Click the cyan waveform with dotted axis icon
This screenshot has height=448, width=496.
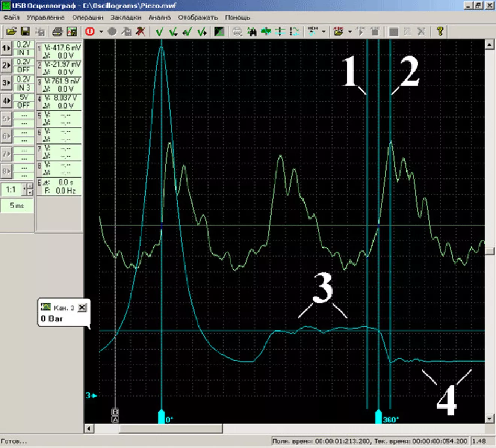coord(295,32)
